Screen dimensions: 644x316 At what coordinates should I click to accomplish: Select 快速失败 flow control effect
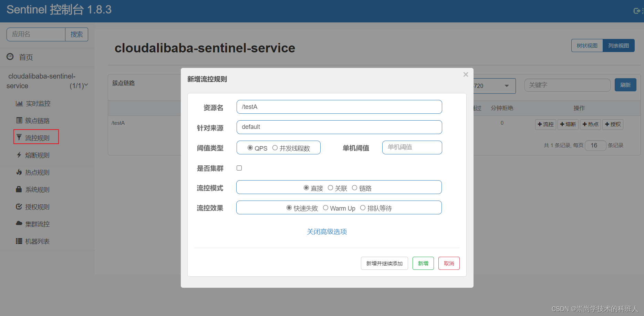(289, 208)
